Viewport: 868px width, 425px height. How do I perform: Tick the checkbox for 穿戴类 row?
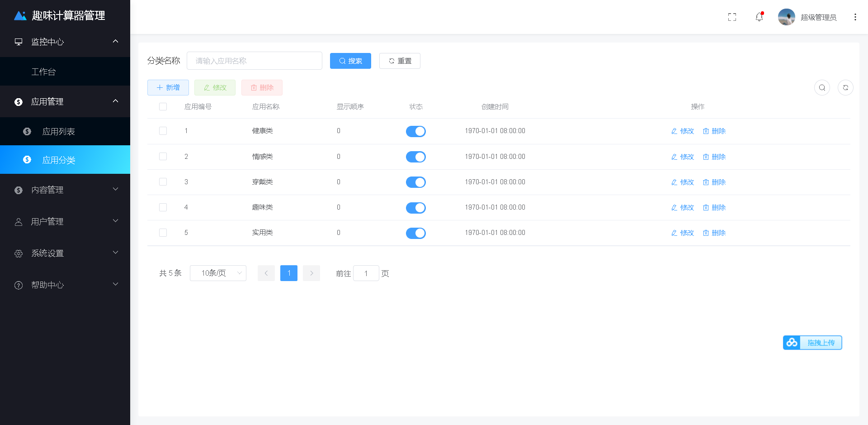tap(163, 181)
